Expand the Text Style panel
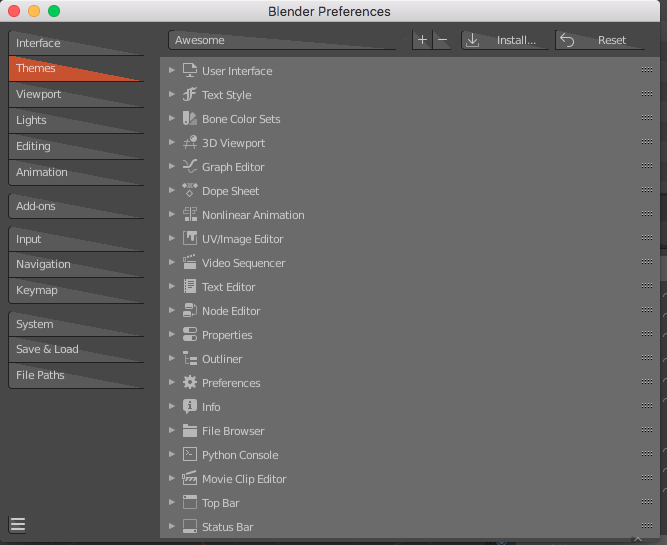667x545 pixels. (x=172, y=94)
